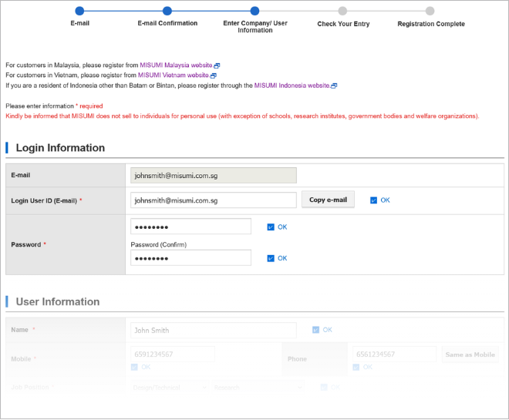Click the Copy e-mail button
This screenshot has width=509, height=420.
(x=329, y=200)
